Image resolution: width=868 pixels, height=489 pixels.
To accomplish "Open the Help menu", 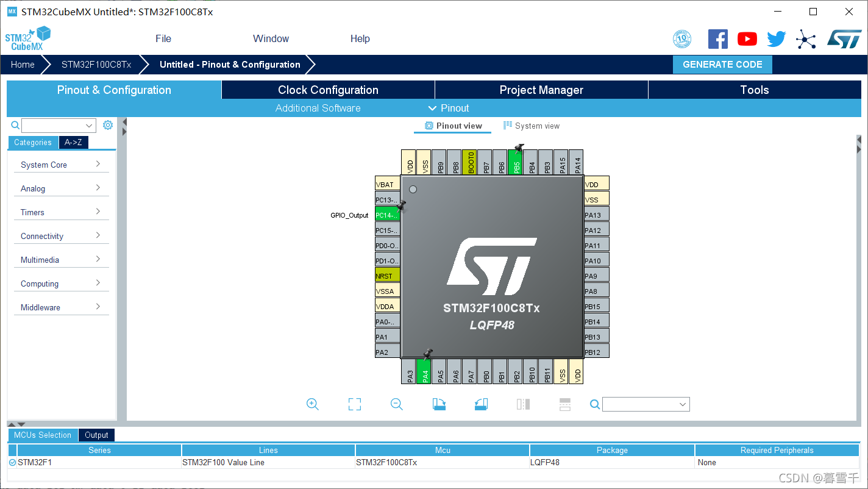I will 360,38.
